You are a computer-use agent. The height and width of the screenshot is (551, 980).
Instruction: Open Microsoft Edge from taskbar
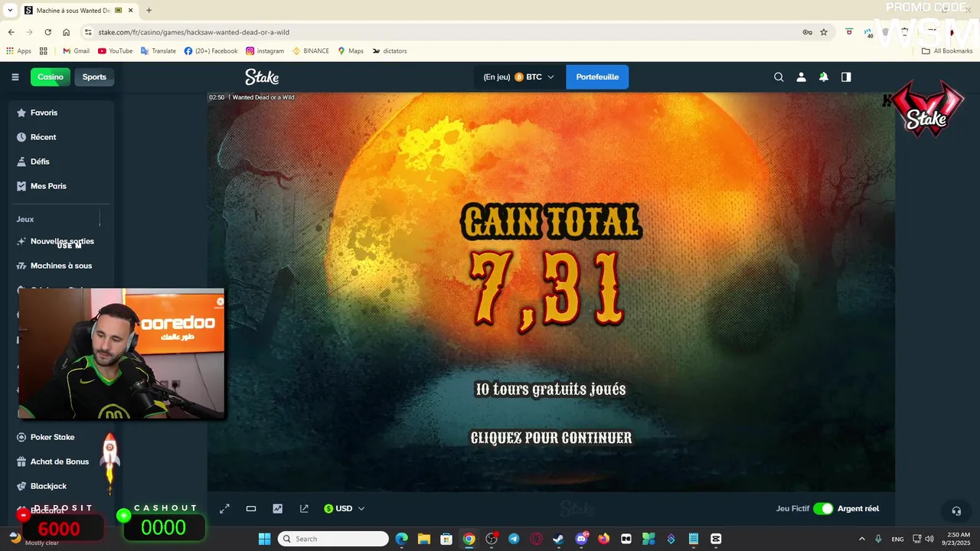(x=401, y=539)
